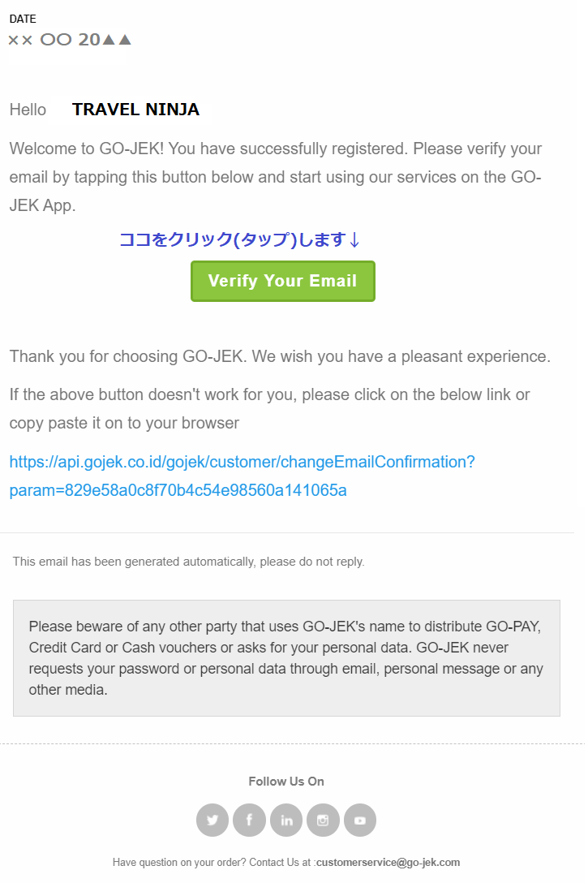Open the Instagram social icon
This screenshot has height=883, width=588.
point(323,820)
